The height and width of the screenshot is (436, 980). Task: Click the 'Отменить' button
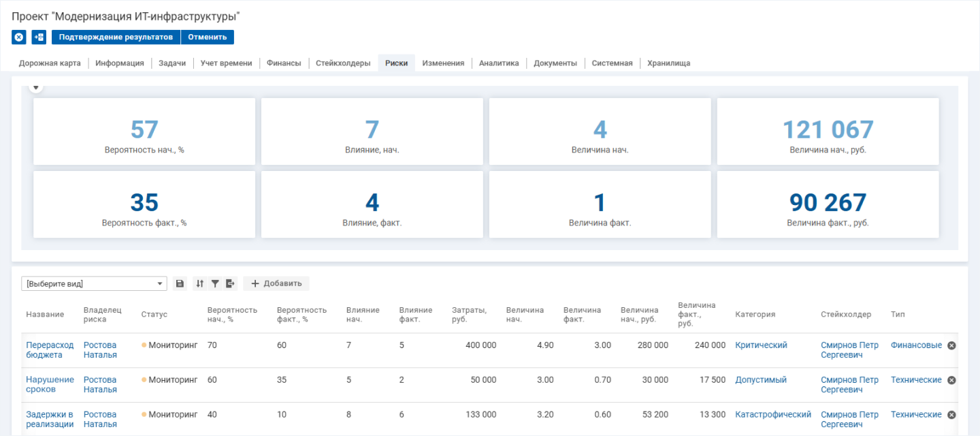click(x=208, y=37)
